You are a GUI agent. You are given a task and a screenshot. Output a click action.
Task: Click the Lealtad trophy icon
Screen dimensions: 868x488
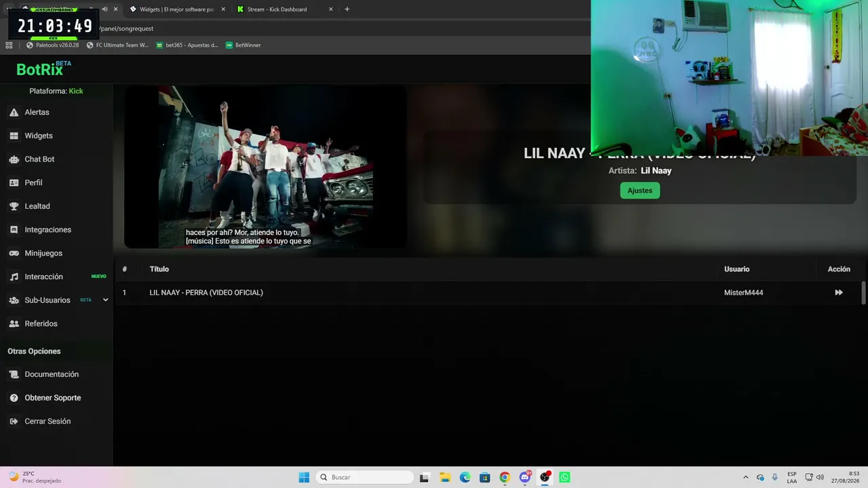coord(14,206)
